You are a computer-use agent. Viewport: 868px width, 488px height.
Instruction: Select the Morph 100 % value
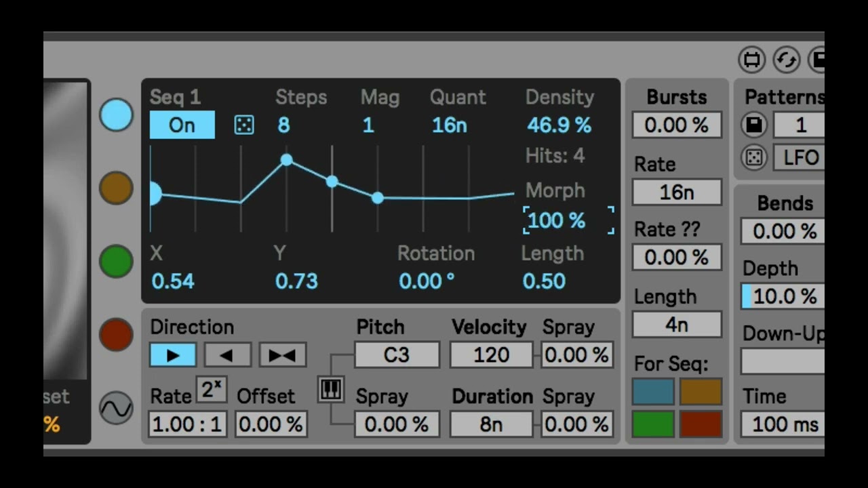point(557,220)
